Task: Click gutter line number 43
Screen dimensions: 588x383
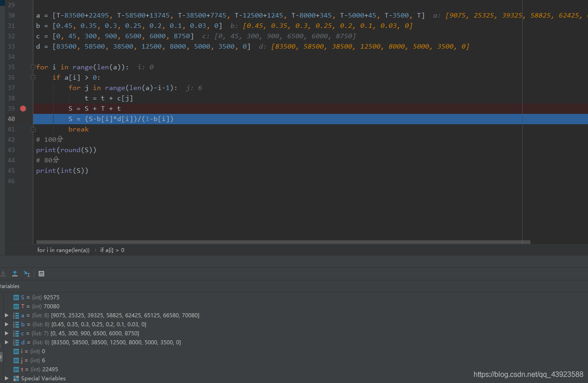Action: tap(11, 150)
